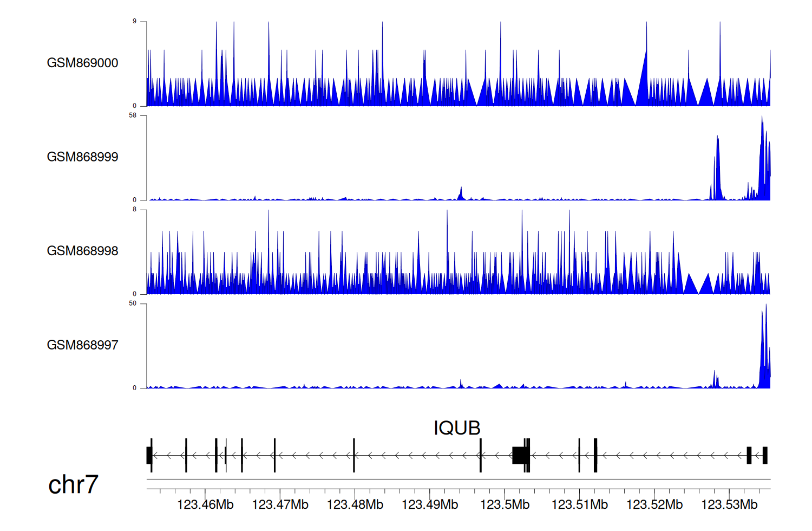The image size is (812, 531).
Task: Select the GSM868997 track name
Action: coord(82,345)
